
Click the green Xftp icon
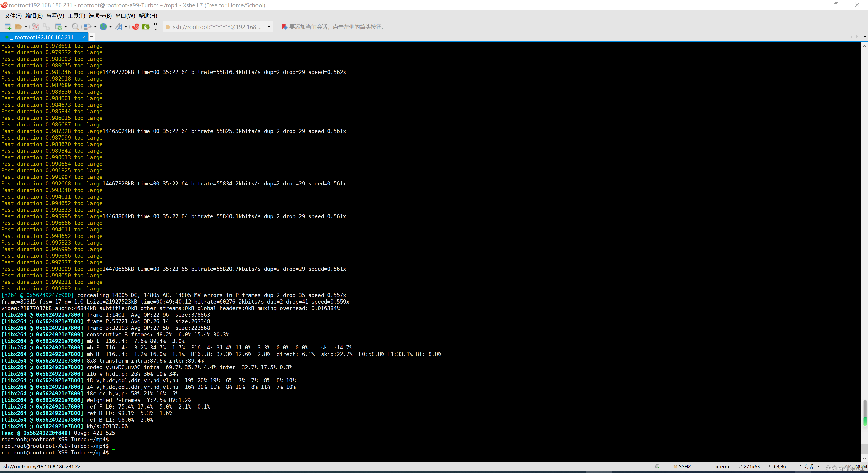[146, 27]
